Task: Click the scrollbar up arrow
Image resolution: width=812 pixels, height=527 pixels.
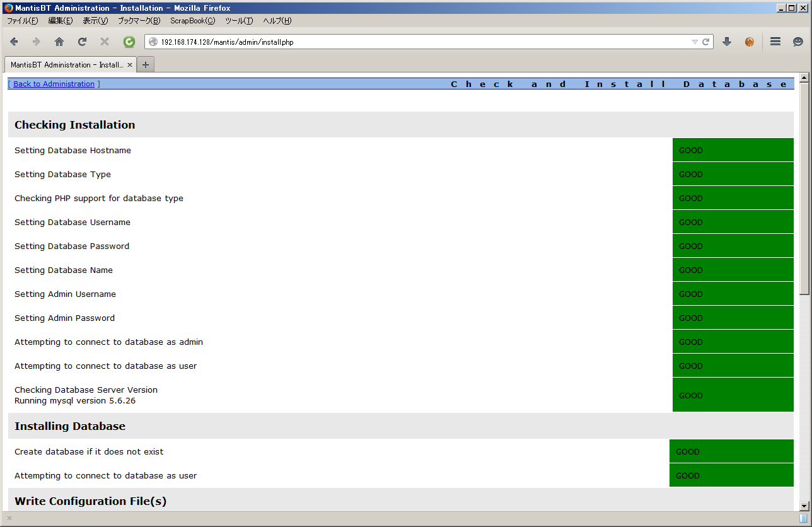Action: [804, 78]
